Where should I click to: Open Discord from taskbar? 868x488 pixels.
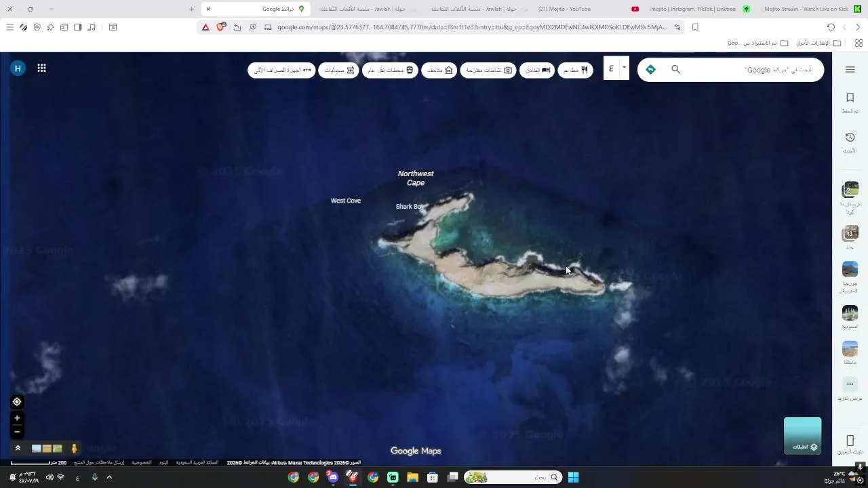[332, 477]
